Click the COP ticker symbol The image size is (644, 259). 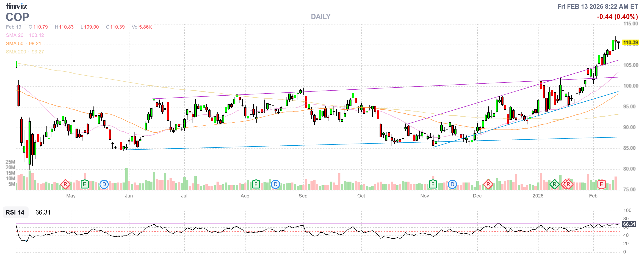pos(18,17)
